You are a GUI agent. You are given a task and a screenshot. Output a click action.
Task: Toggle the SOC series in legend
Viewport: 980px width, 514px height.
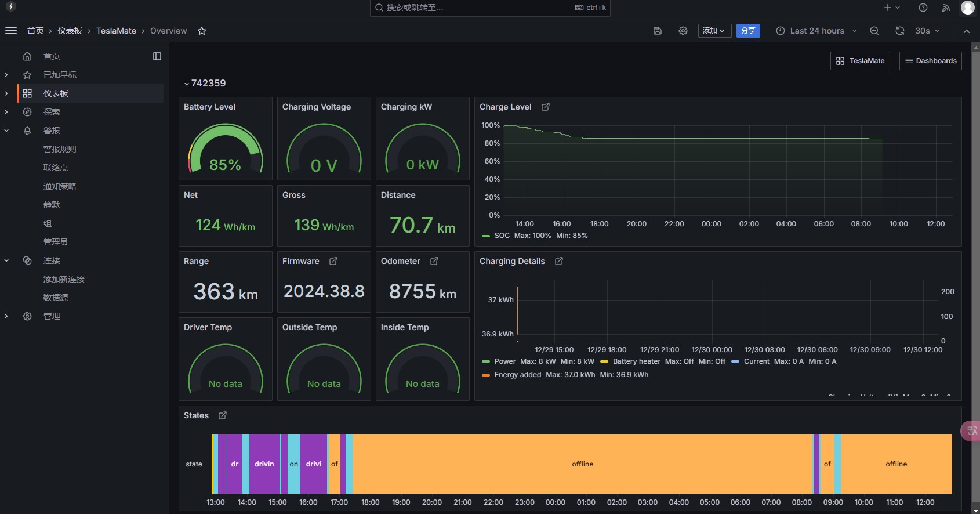tap(502, 236)
